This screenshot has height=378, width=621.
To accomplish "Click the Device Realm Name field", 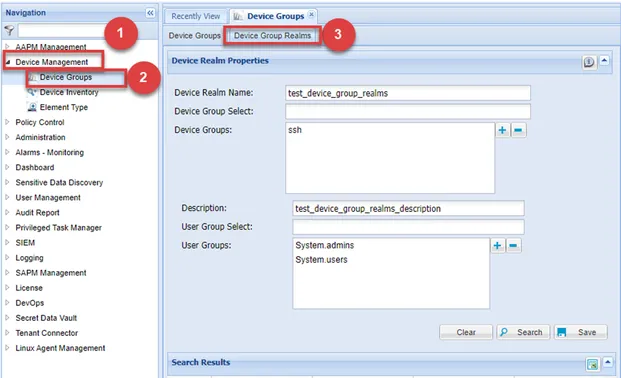I will click(x=408, y=93).
